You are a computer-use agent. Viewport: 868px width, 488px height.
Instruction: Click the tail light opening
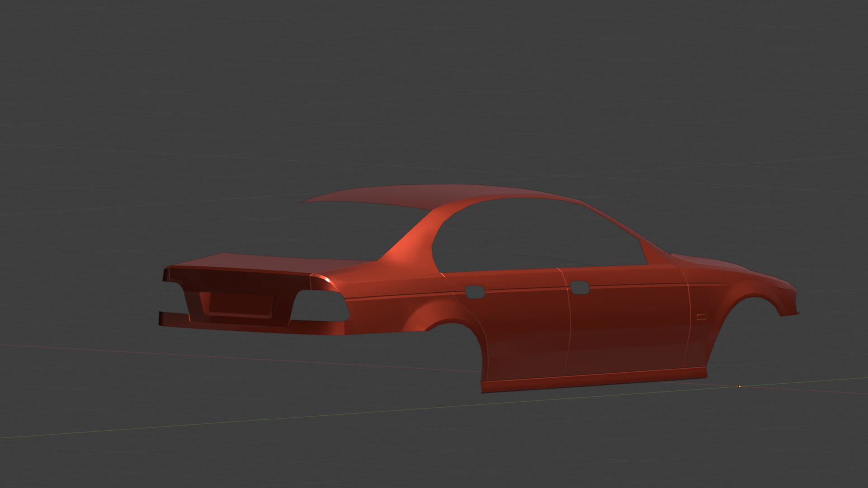[320, 306]
